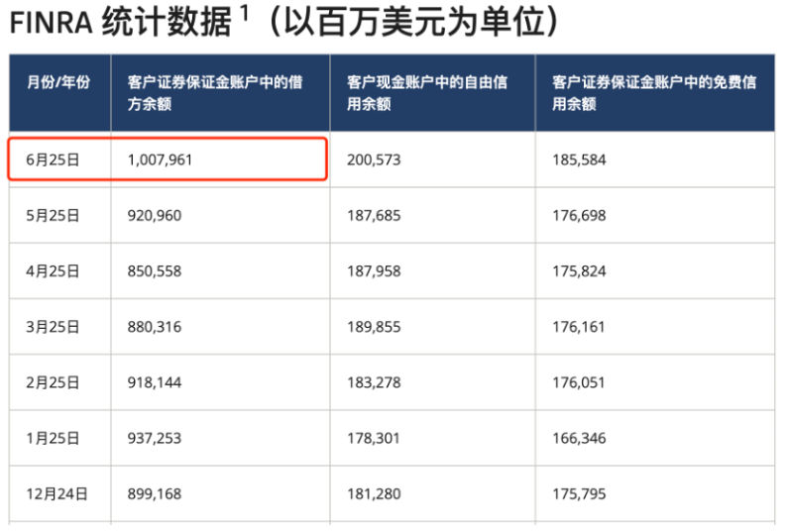Click the 850,558 value
The height and width of the screenshot is (532, 789).
[x=155, y=270]
